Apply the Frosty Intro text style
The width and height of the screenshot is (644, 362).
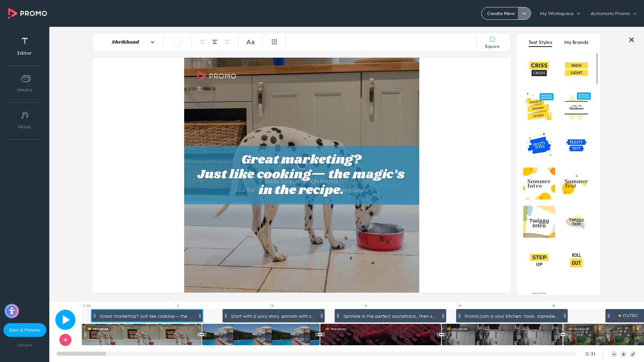pyautogui.click(x=539, y=145)
